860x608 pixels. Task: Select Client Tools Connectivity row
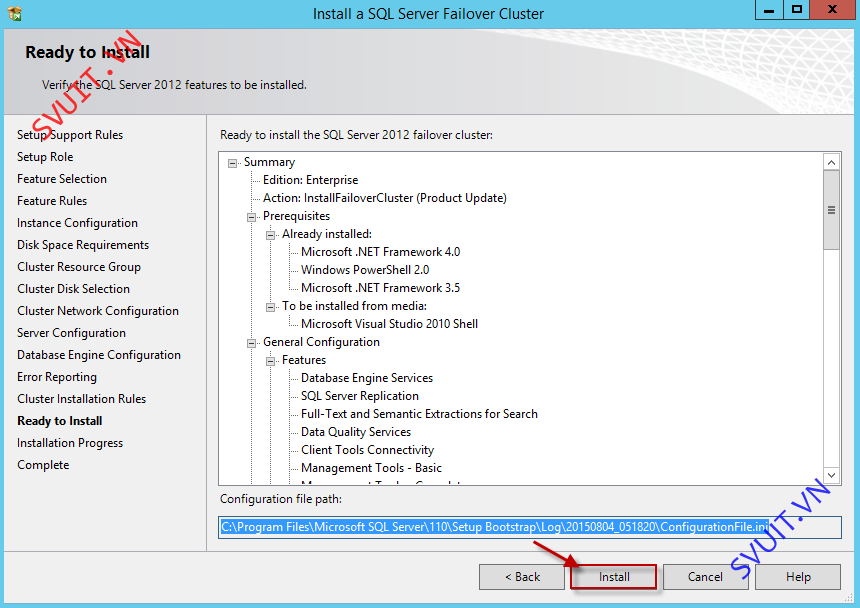pyautogui.click(x=367, y=450)
